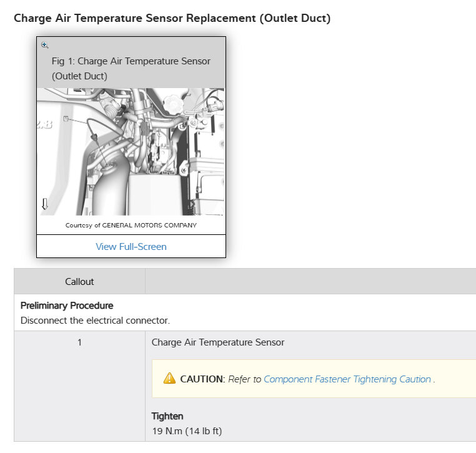The width and height of the screenshot is (476, 453).
Task: Open the View Full-Screen link
Action: pyautogui.click(x=131, y=246)
